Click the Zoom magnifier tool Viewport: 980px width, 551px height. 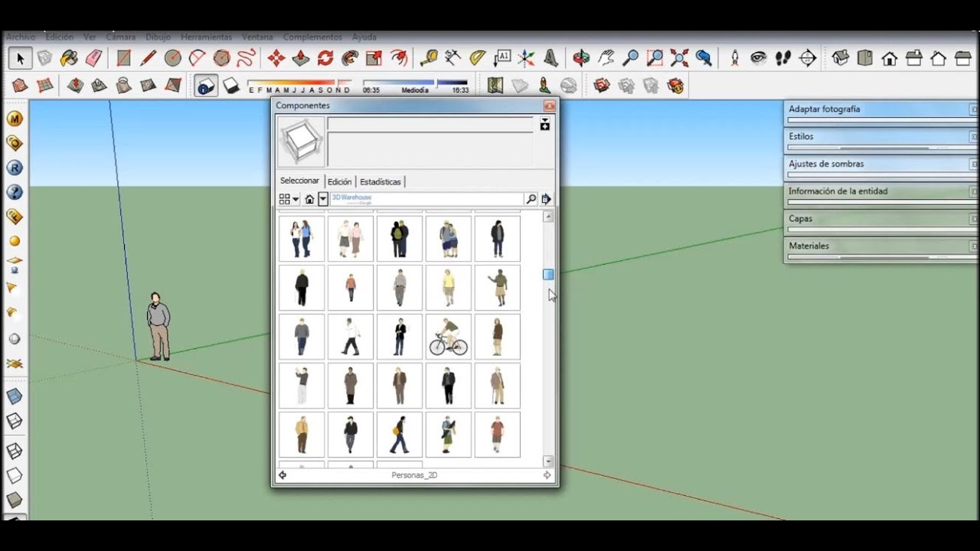630,58
